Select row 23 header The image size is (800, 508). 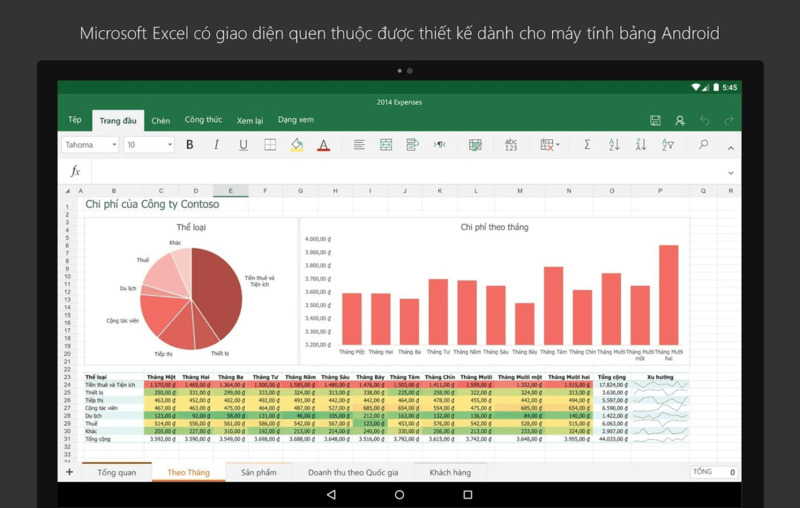tap(67, 377)
